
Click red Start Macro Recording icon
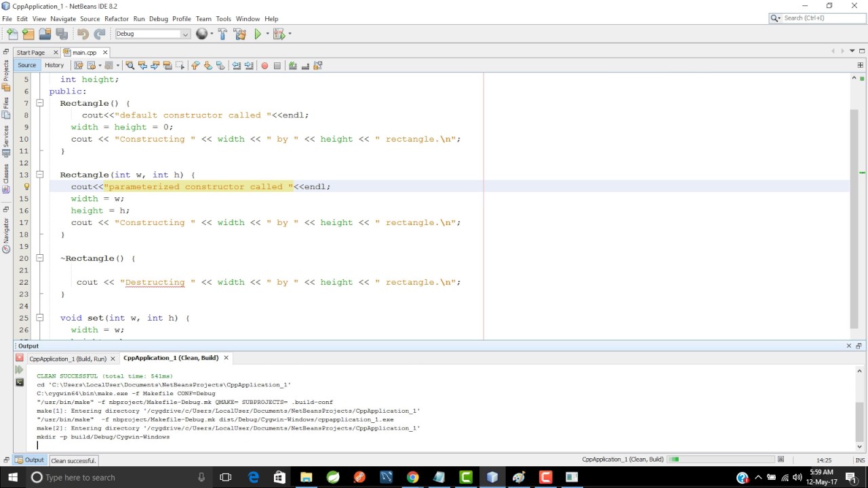tap(264, 66)
